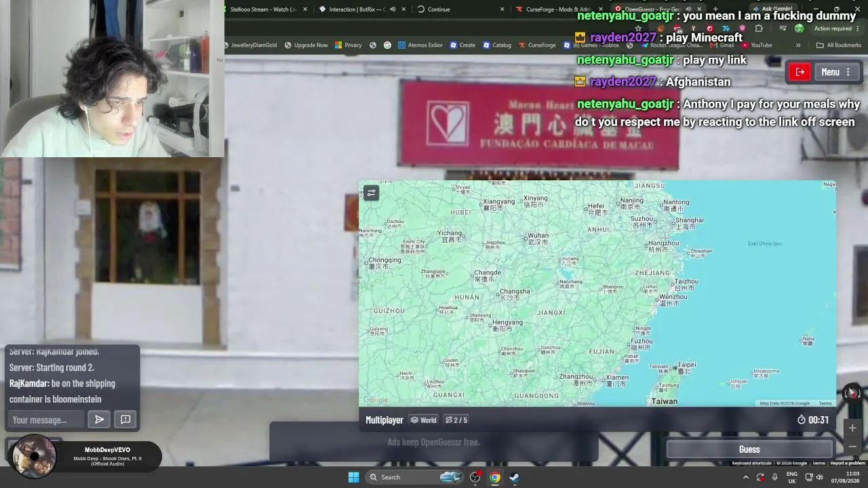The height and width of the screenshot is (488, 868).
Task: Click the Wuhan label on the map
Action: point(538,237)
